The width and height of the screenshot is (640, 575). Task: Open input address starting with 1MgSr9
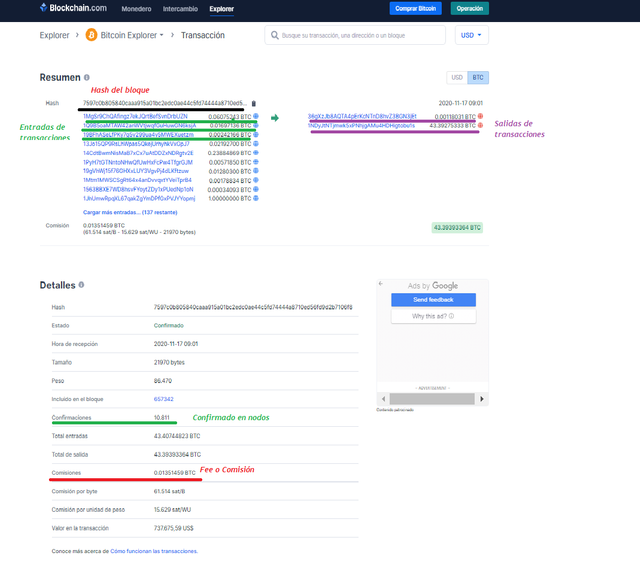click(x=136, y=116)
